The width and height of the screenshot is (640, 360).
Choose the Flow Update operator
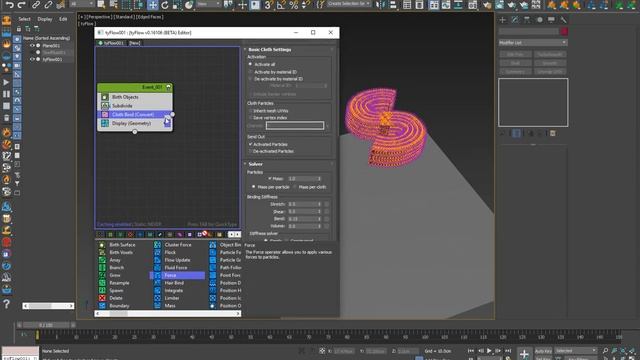click(177, 260)
